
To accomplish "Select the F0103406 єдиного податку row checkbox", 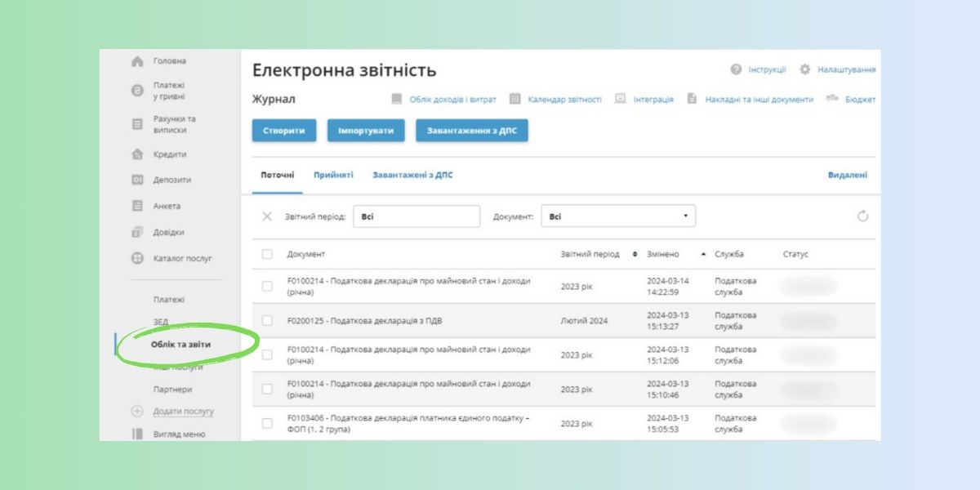I will coord(267,423).
